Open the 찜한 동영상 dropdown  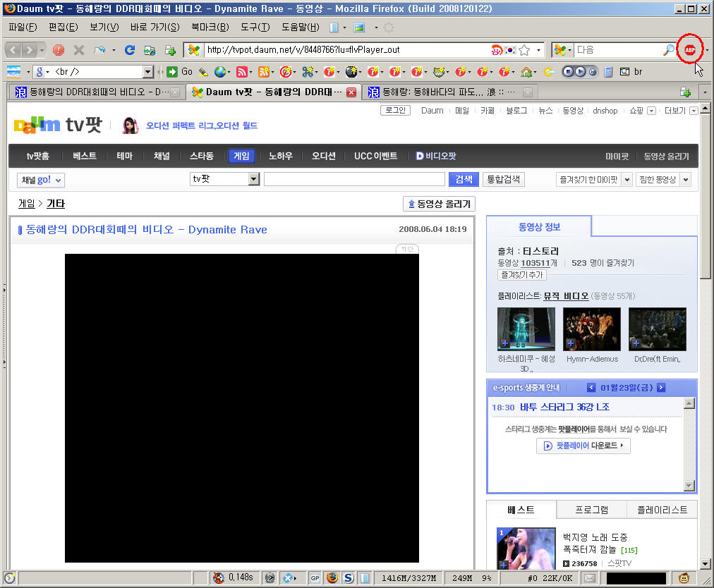pyautogui.click(x=685, y=179)
